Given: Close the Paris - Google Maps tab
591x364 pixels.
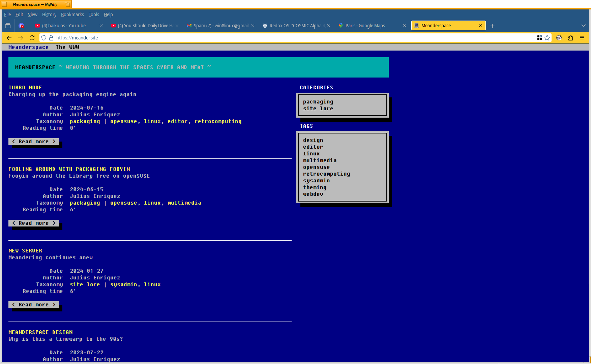Looking at the screenshot, I should click(405, 25).
